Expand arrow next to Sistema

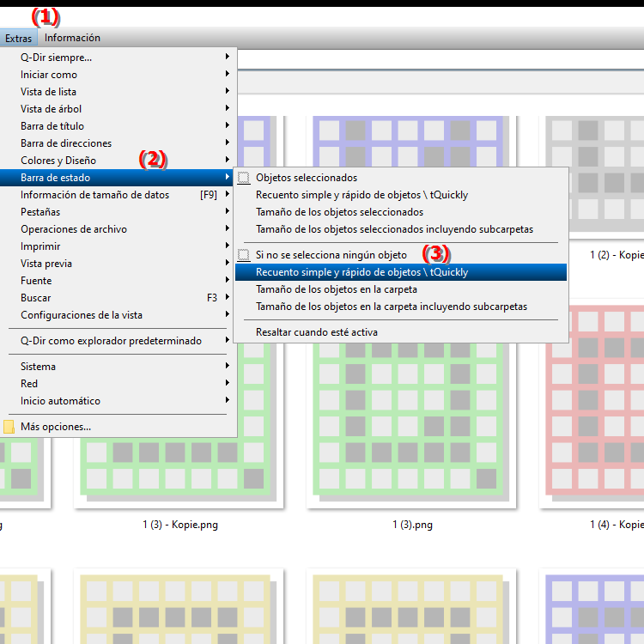(x=228, y=366)
